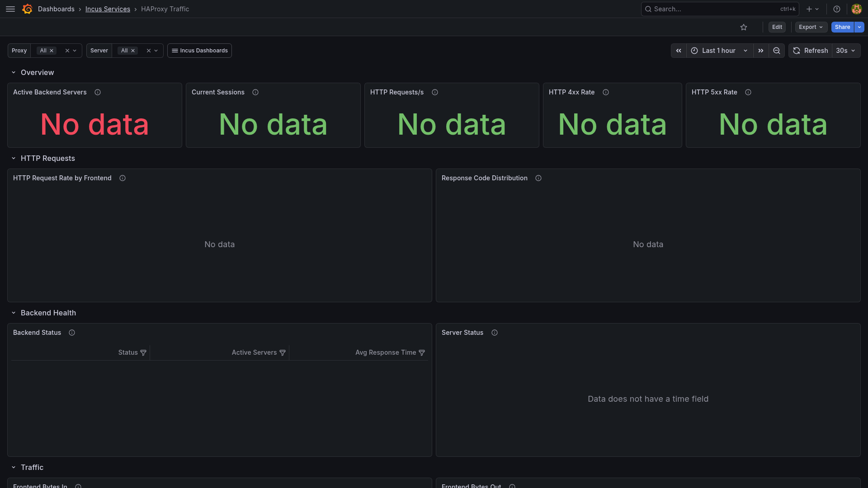Shift time range forward
This screenshot has height=488, width=868.
[761, 51]
